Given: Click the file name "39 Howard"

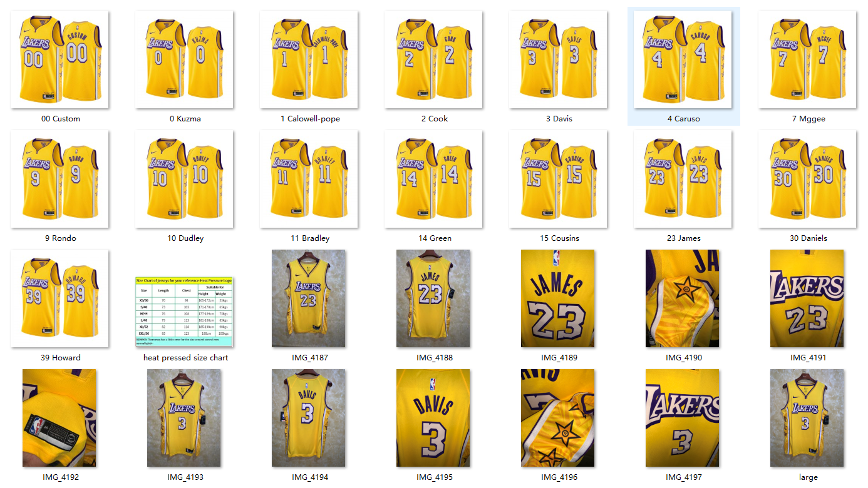Looking at the screenshot, I should [60, 358].
